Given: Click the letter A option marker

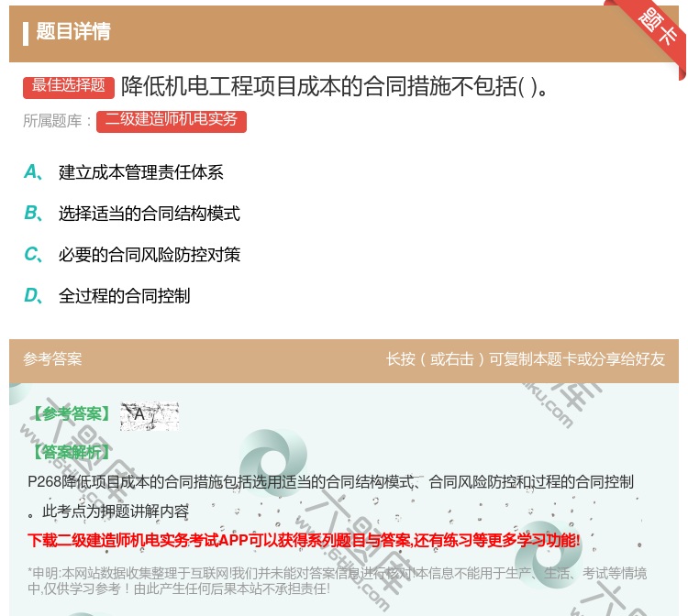Looking at the screenshot, I should point(33,171).
